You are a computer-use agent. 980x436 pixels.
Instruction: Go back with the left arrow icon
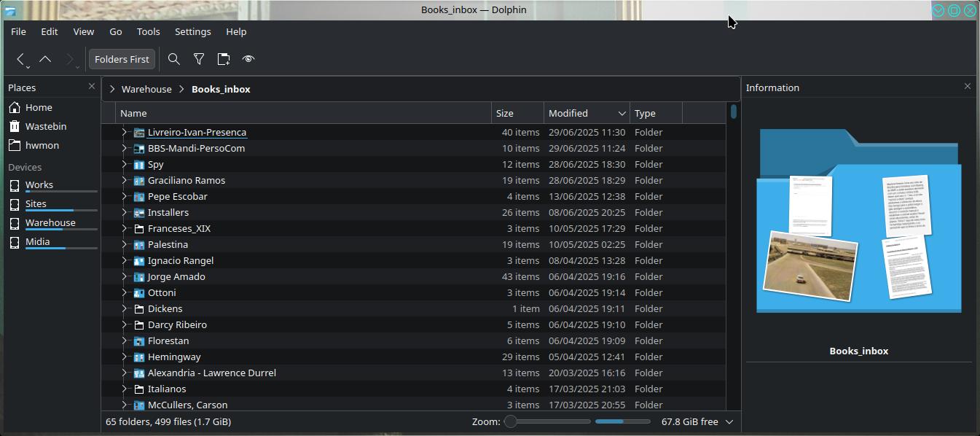[x=20, y=59]
